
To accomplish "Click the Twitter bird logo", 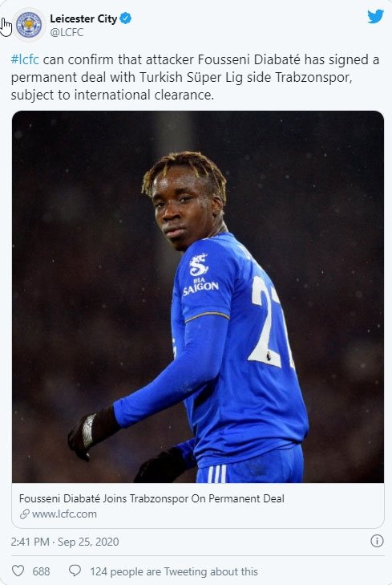I will click(375, 16).
